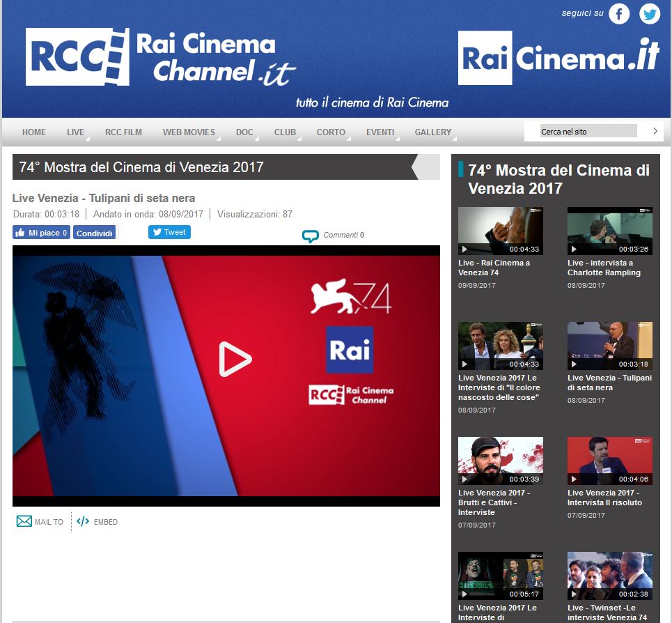Share the video with Condividi
The width and height of the screenshot is (672, 623).
click(94, 232)
